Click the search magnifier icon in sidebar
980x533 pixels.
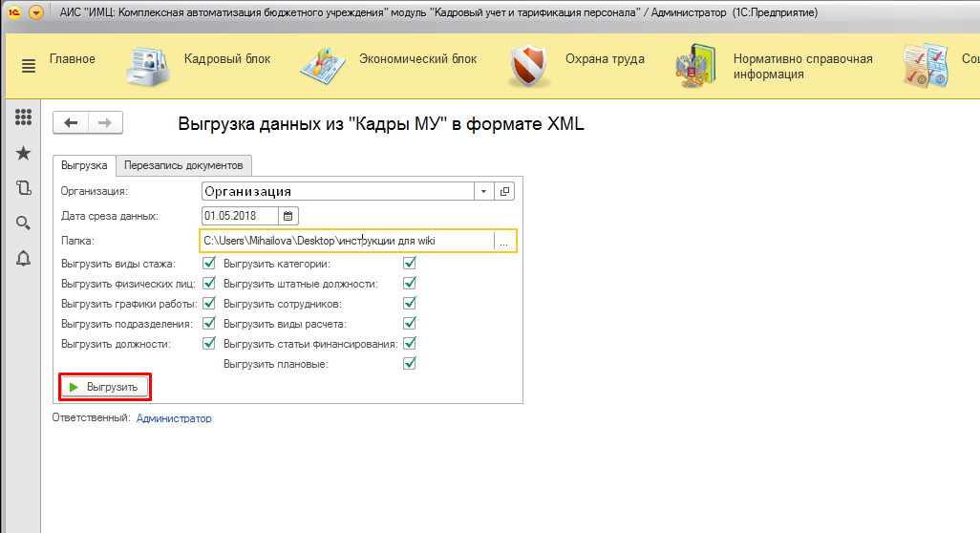pos(24,223)
